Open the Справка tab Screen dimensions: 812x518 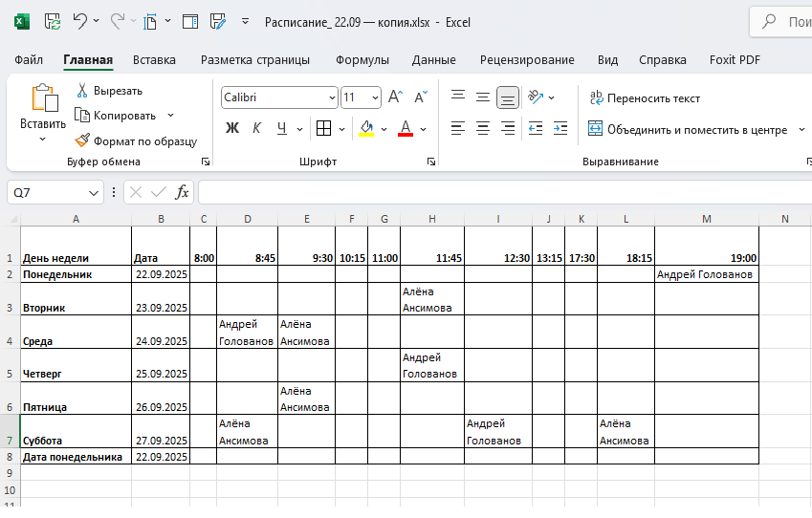click(663, 60)
